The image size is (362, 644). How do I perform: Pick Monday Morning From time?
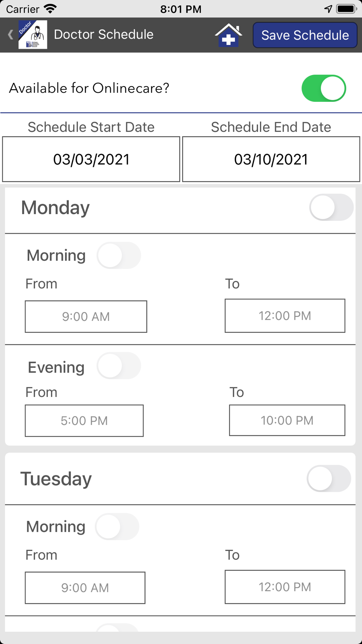tap(86, 317)
